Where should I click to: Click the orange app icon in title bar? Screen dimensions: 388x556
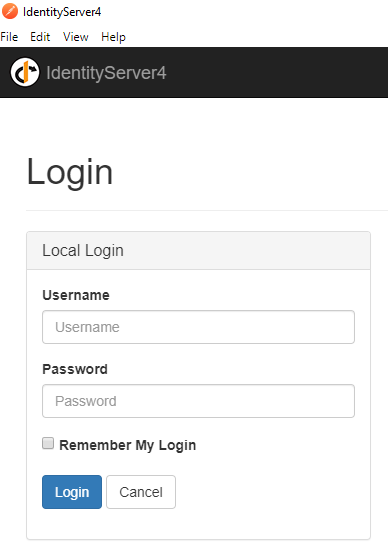coord(10,11)
